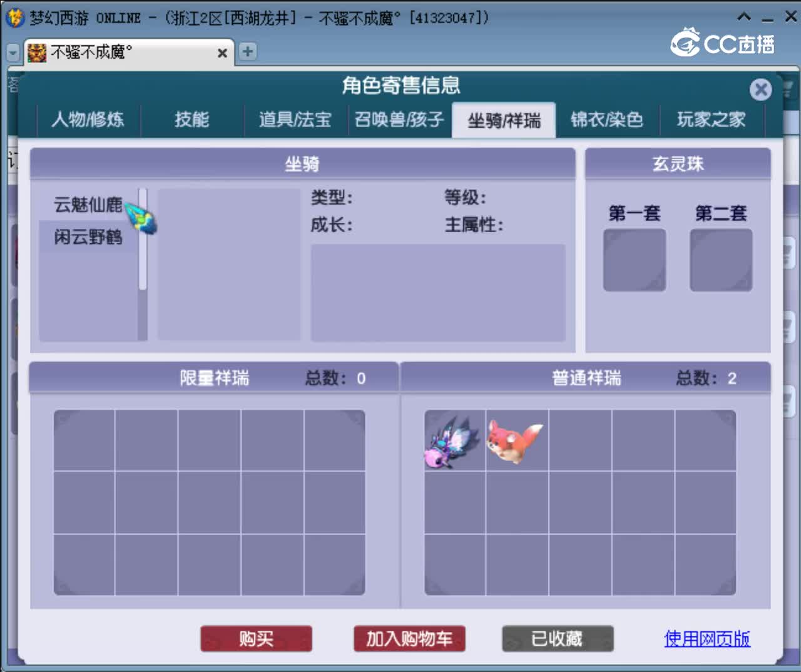Click the title bar collapse arrow

tap(744, 17)
